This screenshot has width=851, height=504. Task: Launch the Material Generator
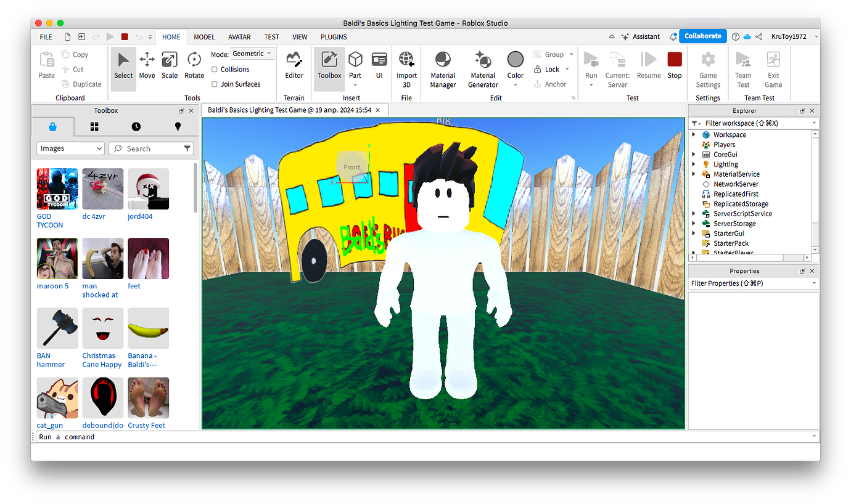(482, 67)
